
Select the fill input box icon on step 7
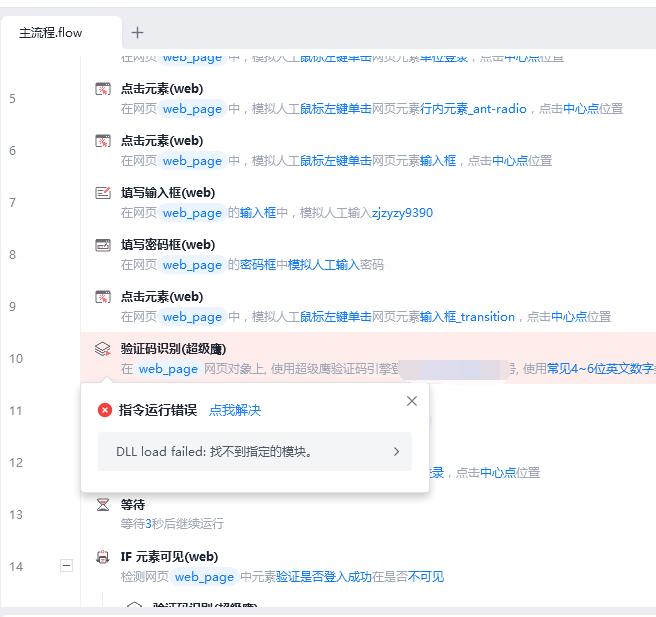[102, 193]
